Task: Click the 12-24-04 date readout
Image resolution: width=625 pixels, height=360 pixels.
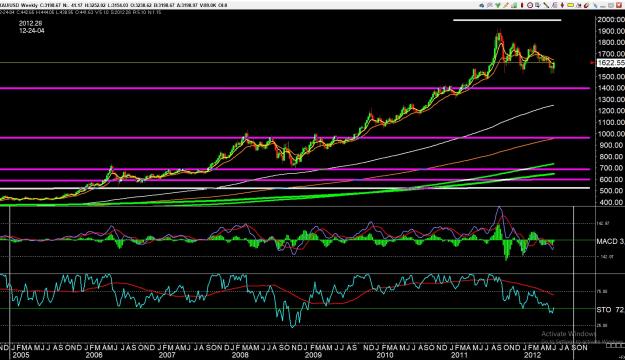Action: [31, 30]
